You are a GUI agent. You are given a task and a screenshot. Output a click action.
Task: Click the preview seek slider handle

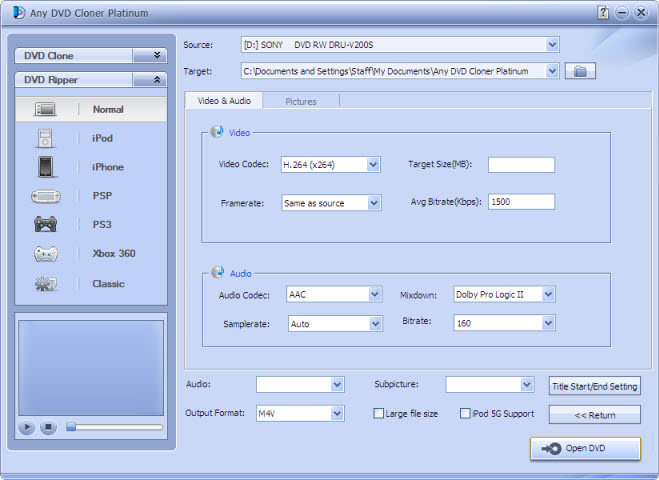pyautogui.click(x=71, y=427)
